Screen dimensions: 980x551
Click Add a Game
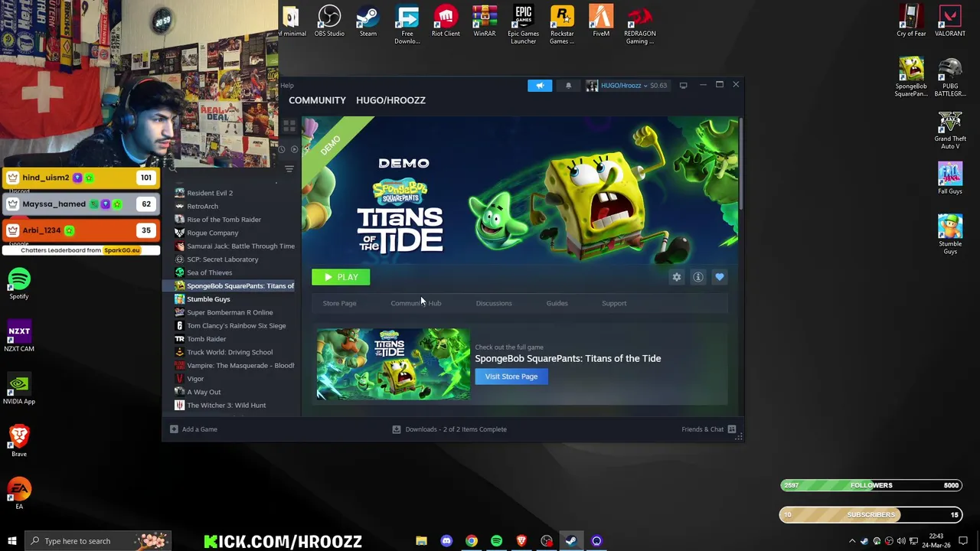click(194, 429)
